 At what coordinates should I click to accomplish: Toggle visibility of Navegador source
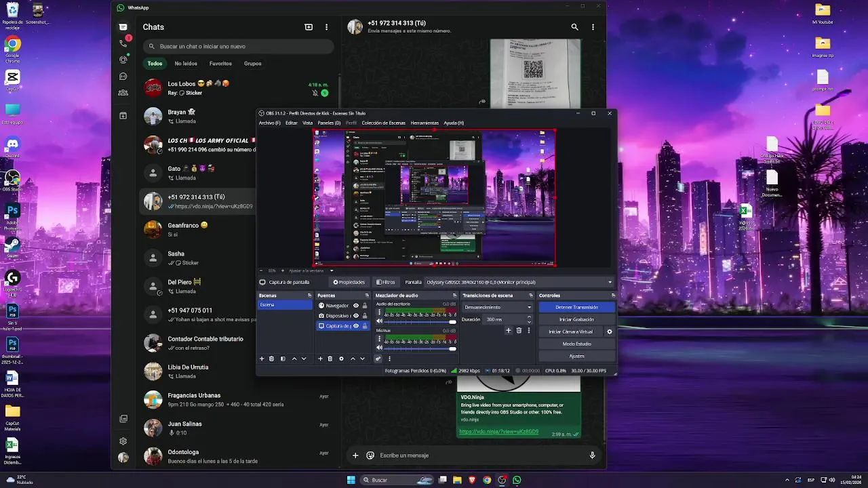click(x=356, y=306)
